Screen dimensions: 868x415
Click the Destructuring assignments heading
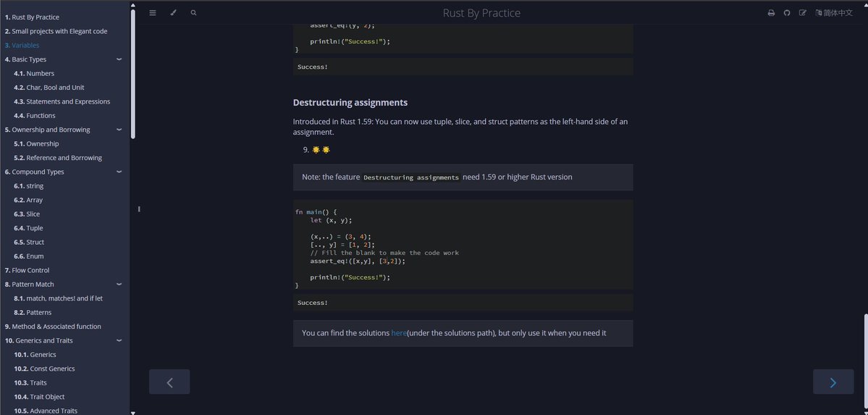[350, 103]
